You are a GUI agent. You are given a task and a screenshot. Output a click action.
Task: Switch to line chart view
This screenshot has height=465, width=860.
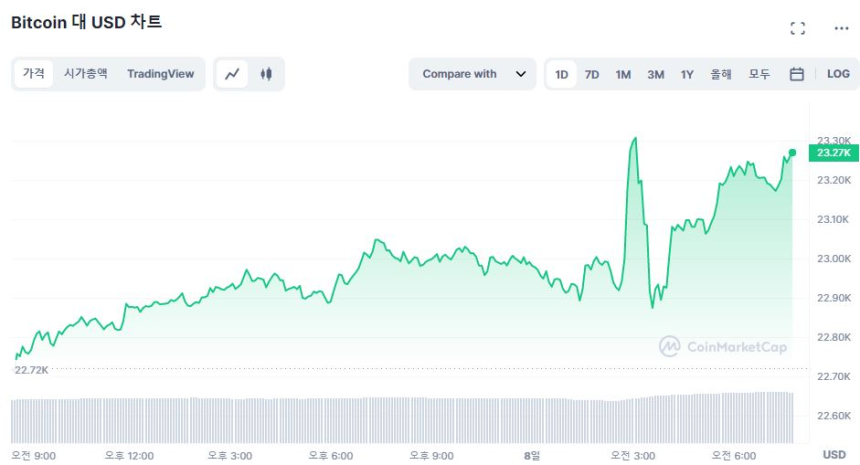232,74
